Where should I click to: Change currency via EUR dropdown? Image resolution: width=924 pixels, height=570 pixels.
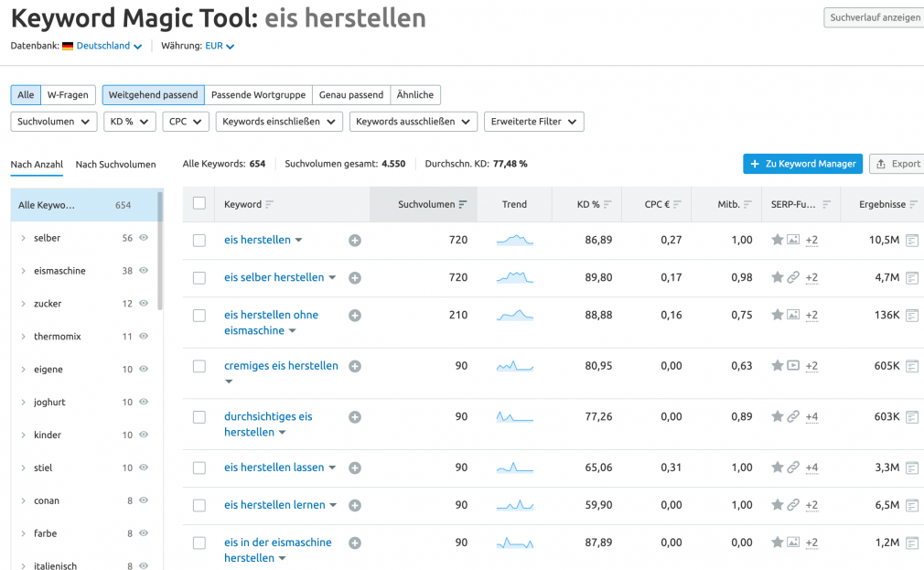point(220,46)
